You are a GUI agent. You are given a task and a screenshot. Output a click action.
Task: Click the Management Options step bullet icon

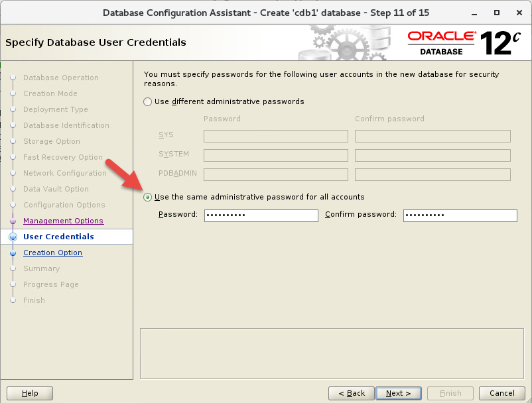tap(13, 221)
